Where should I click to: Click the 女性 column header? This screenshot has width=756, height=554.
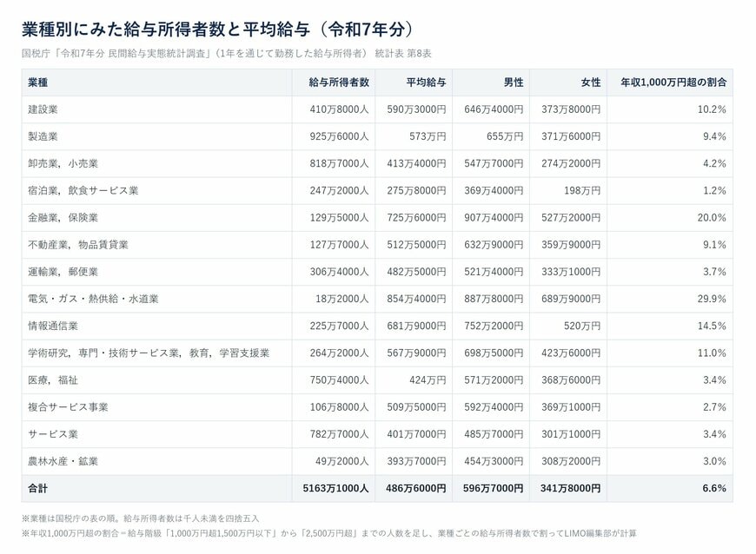[591, 82]
